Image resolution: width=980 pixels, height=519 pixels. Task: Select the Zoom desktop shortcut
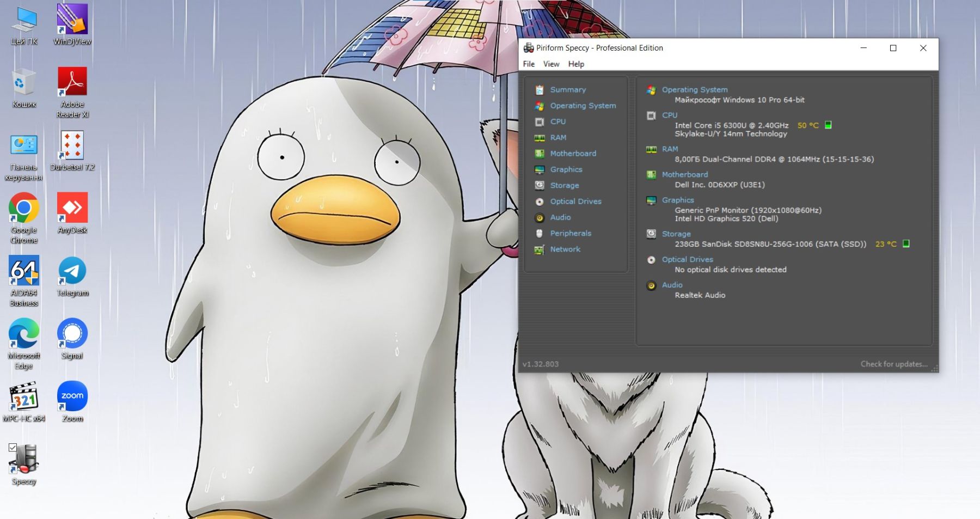click(72, 402)
